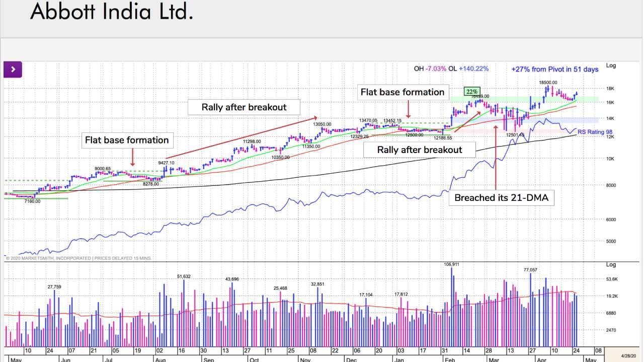644x362 pixels.
Task: Click the 12501.45 price label
Action: (x=515, y=135)
